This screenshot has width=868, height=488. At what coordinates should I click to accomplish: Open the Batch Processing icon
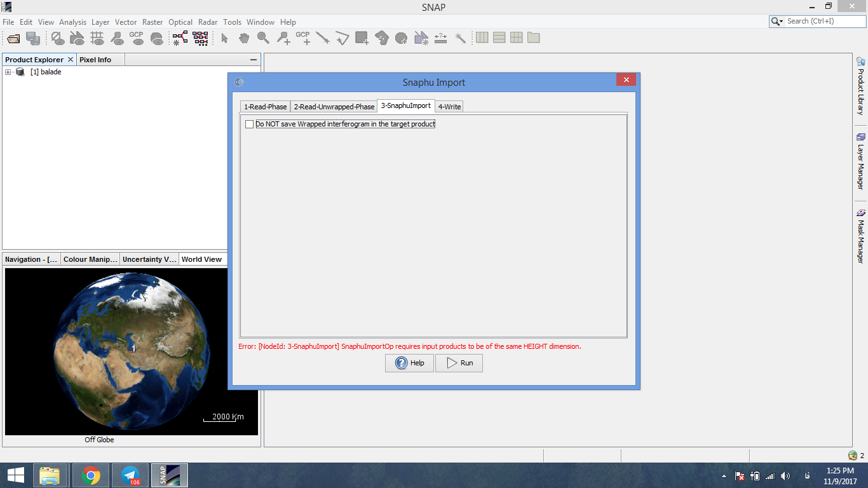200,38
